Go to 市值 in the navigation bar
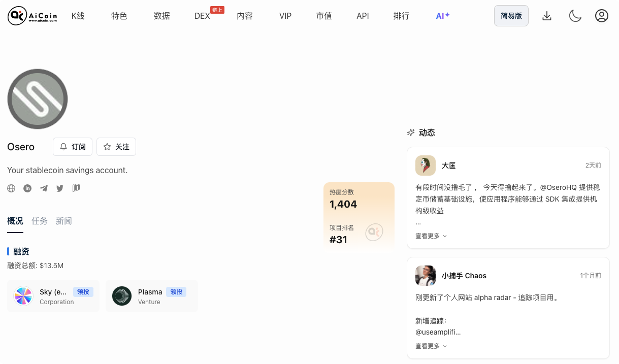Image resolution: width=619 pixels, height=364 pixels. pos(324,16)
